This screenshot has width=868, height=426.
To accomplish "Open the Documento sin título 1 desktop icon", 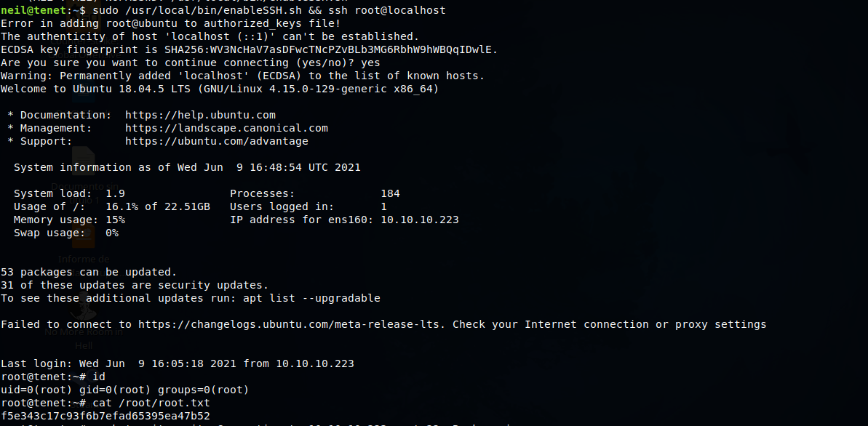I will point(84,161).
